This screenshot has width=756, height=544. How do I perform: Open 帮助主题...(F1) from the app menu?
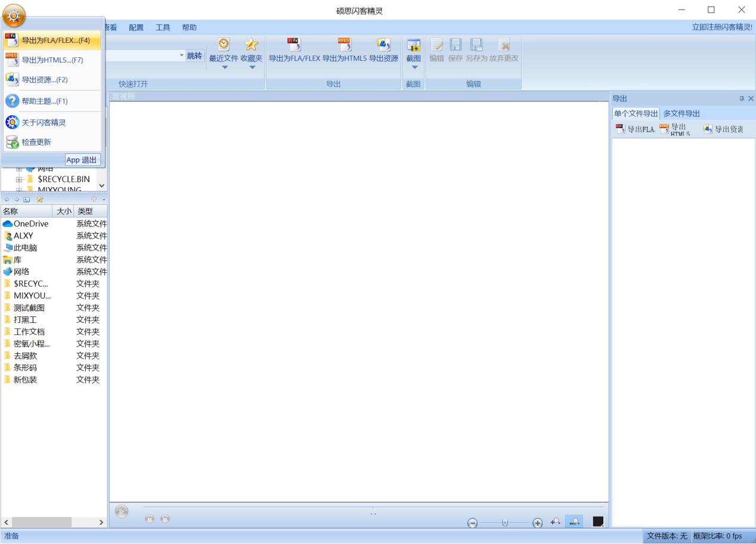point(52,101)
